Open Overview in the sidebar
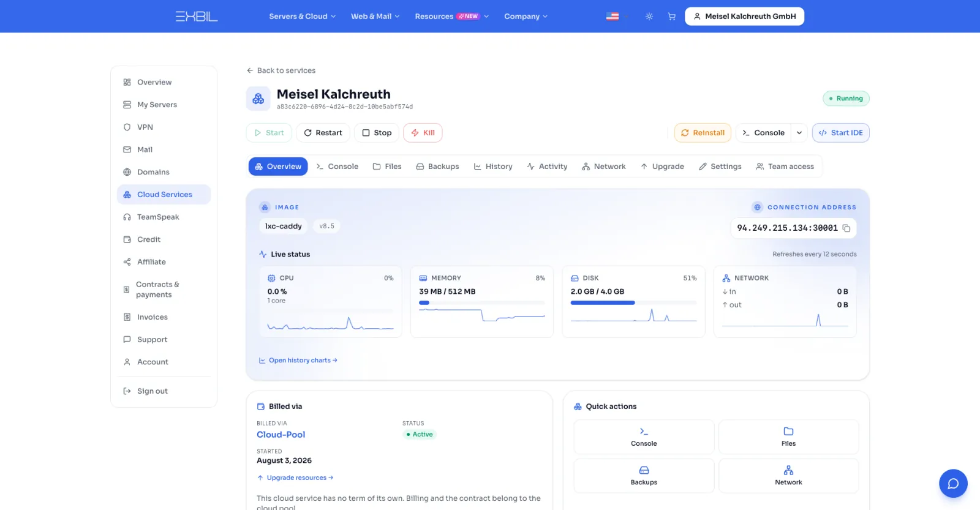The image size is (980, 510). 164,82
